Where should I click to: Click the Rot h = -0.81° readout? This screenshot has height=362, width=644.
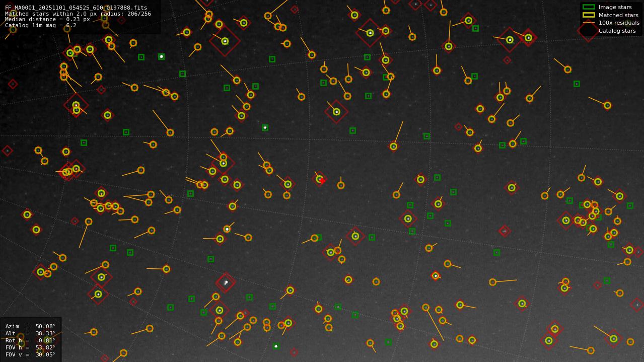(30, 340)
